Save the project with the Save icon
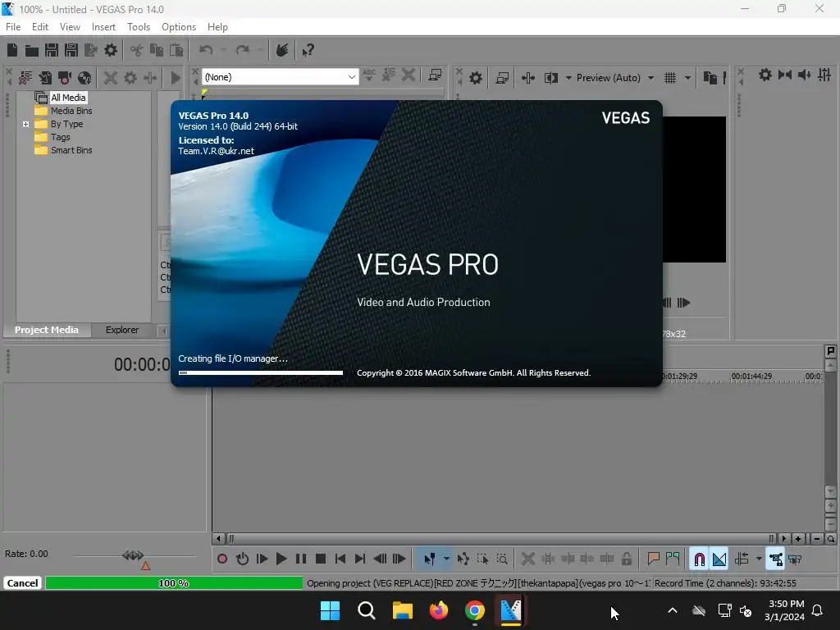The image size is (840, 630). coord(52,50)
